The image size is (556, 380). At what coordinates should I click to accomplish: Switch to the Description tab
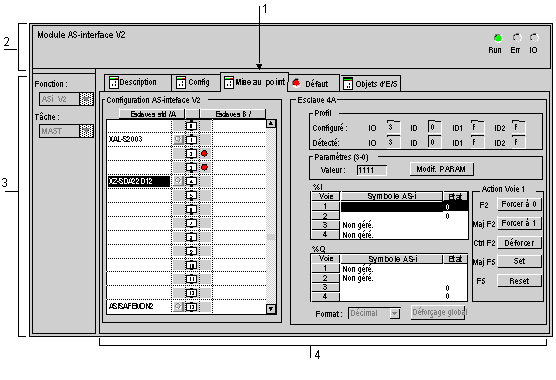138,82
